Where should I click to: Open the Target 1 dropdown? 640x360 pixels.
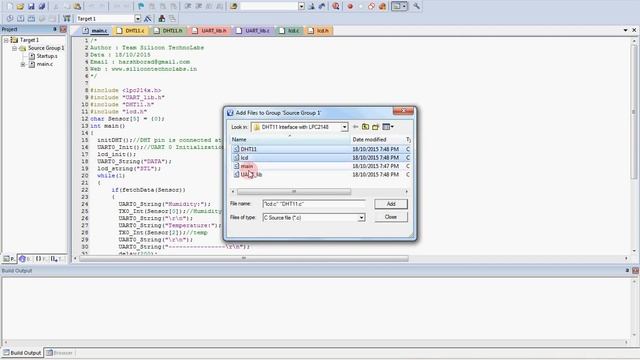(138, 19)
